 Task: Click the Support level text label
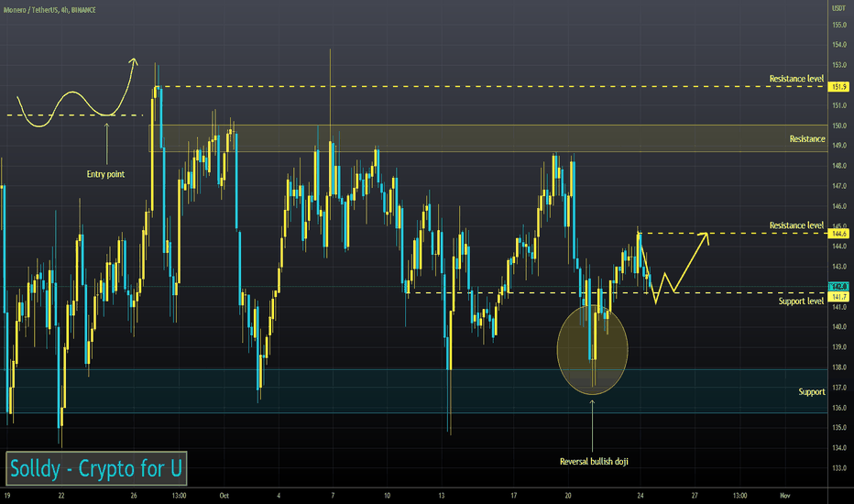click(801, 301)
